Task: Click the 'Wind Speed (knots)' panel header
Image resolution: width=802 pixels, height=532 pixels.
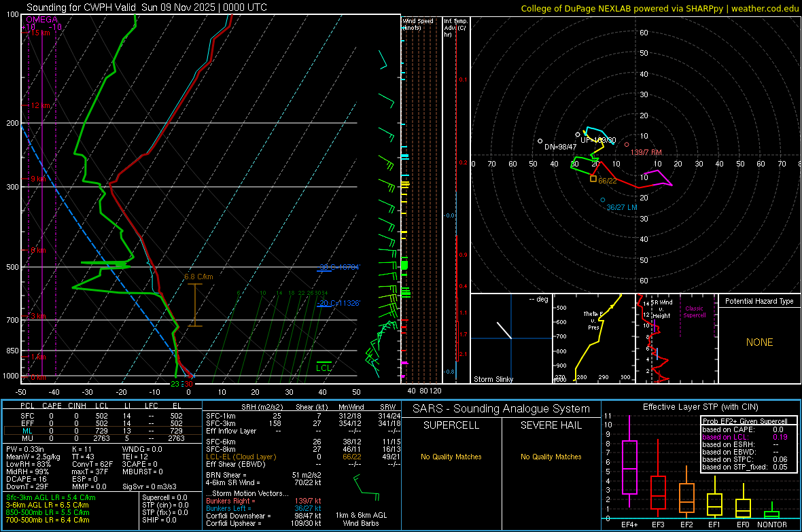Action: [x=418, y=24]
